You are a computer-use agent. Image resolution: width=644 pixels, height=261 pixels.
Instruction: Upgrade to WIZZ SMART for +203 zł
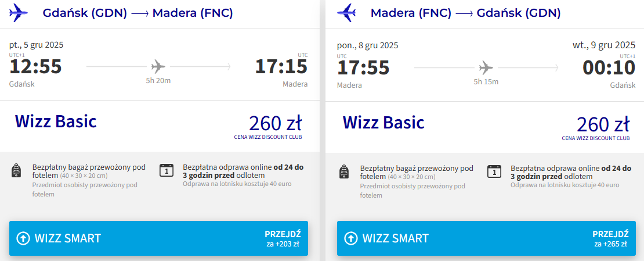[x=158, y=238]
